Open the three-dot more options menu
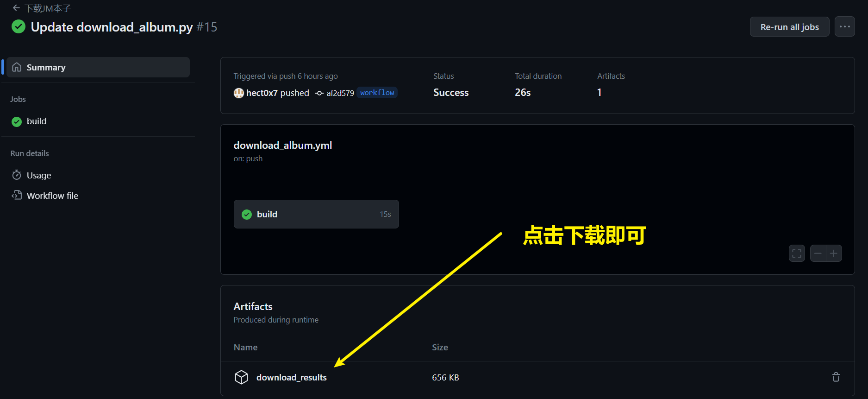The width and height of the screenshot is (868, 399). pos(844,27)
